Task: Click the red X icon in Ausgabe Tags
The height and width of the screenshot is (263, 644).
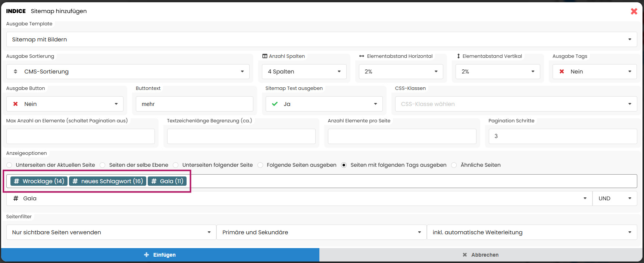Action: coord(562,72)
